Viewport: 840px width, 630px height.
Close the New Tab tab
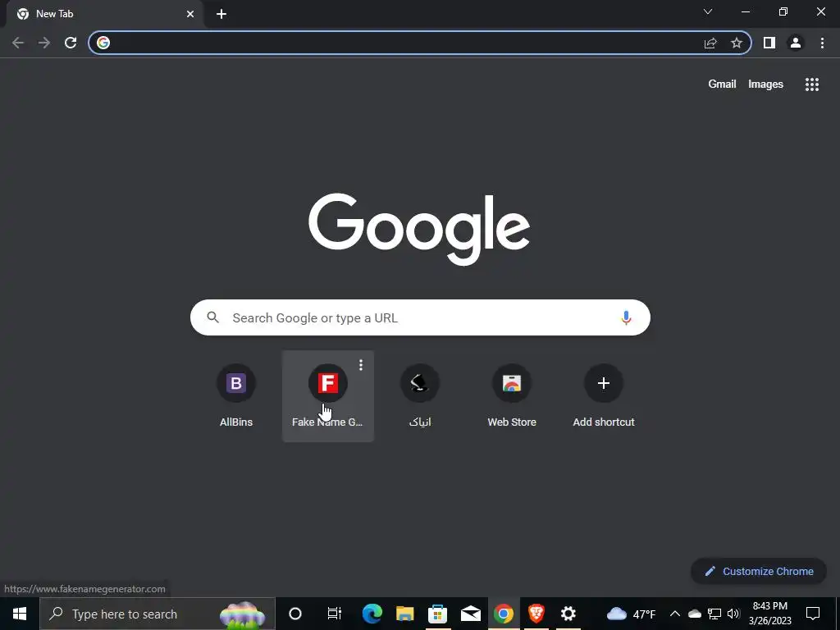(190, 14)
